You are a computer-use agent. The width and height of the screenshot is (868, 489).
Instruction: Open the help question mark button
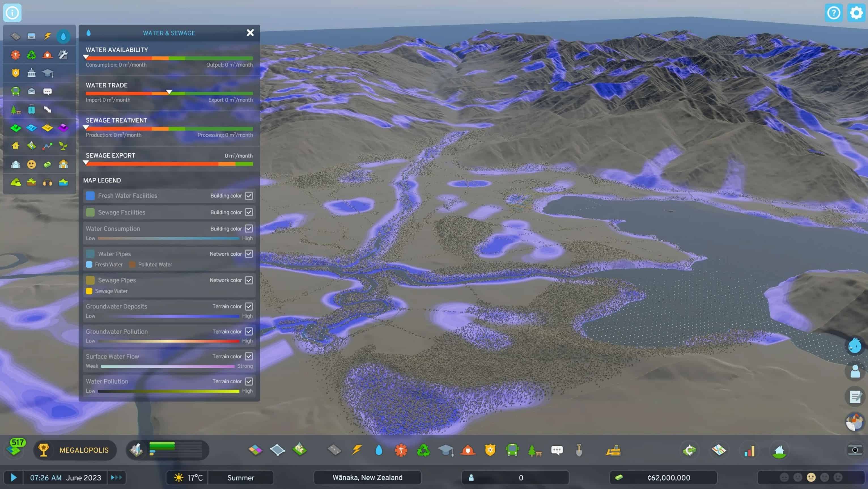(834, 13)
